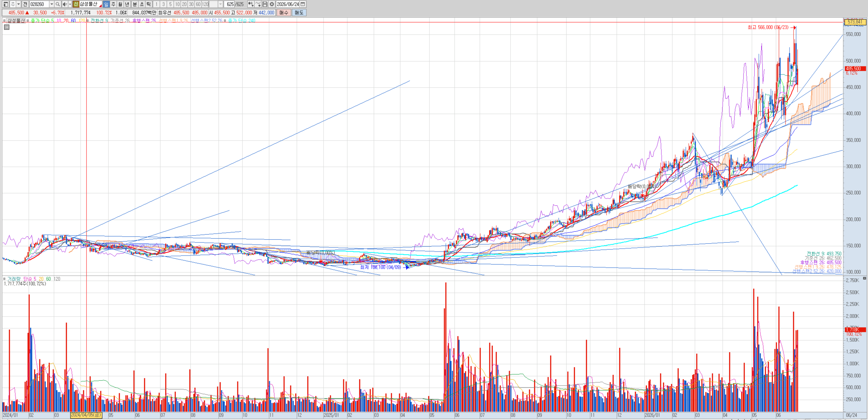Click the square marker beside 종가 단순 240

coord(225,20)
